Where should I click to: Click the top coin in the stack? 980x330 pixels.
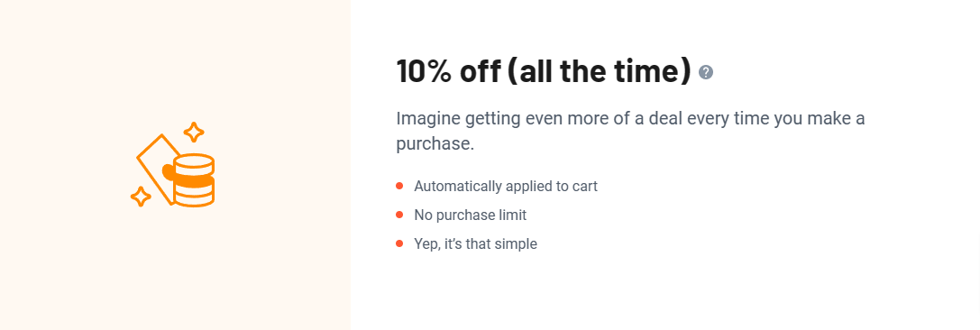[x=194, y=162]
